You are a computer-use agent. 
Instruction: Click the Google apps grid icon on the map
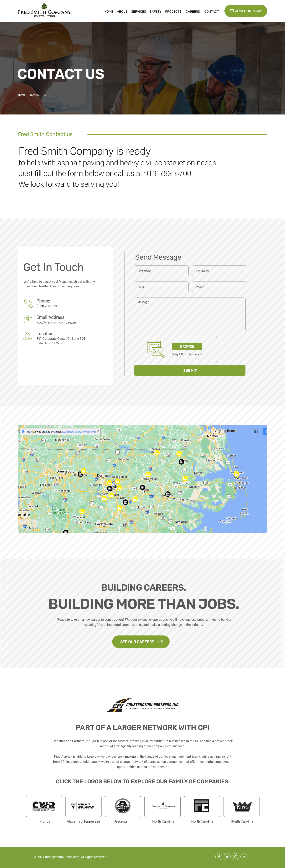pyautogui.click(x=256, y=431)
